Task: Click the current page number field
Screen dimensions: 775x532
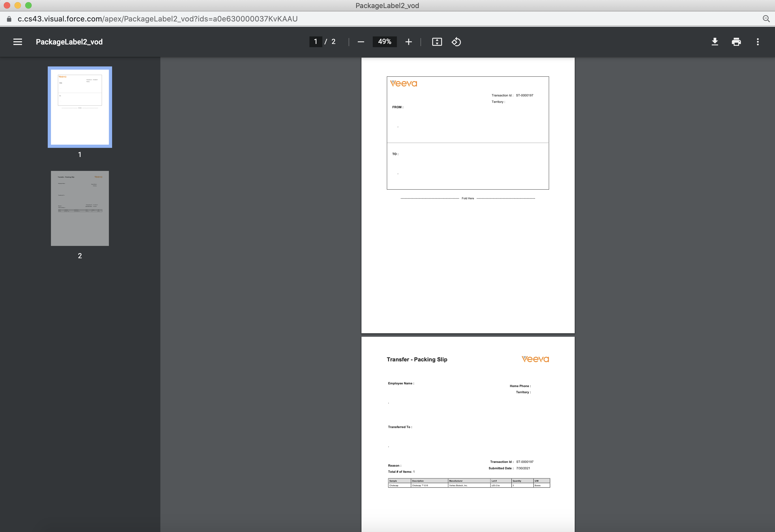Action: click(x=315, y=42)
